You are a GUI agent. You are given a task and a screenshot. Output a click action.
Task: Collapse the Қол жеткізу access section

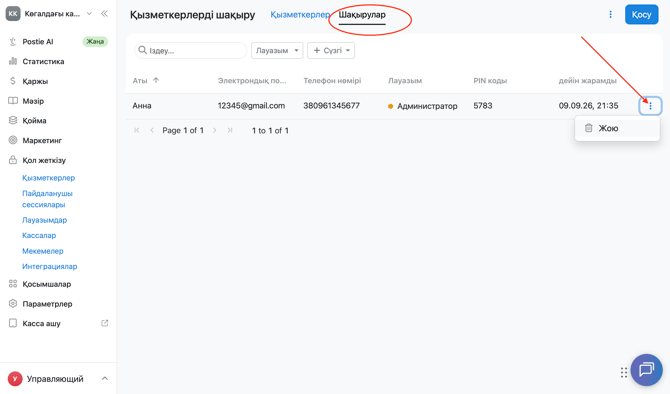tap(44, 160)
